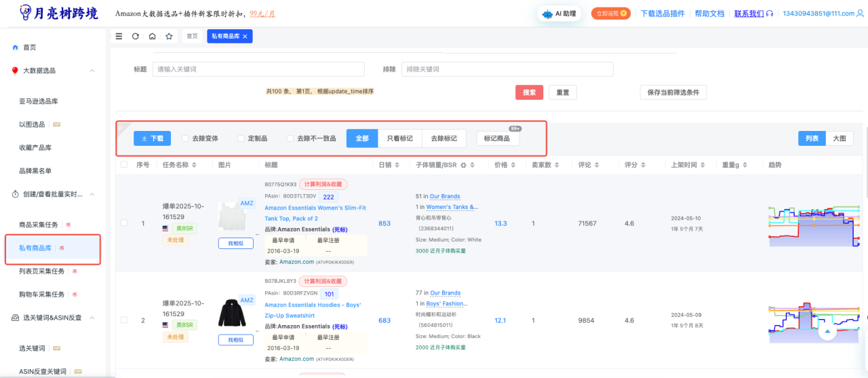Collapse the 创建/查看批量实时 sidebar group
This screenshot has height=378, width=868.
tap(92, 194)
